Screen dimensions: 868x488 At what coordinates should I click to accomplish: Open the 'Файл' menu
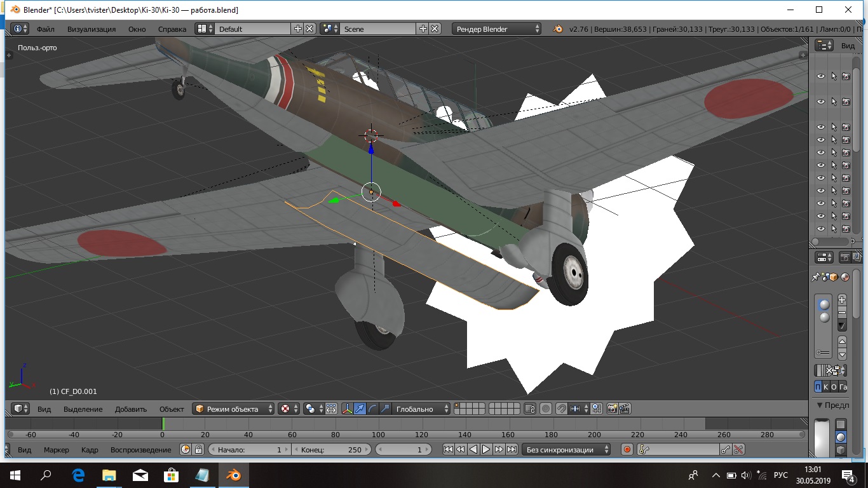(45, 29)
